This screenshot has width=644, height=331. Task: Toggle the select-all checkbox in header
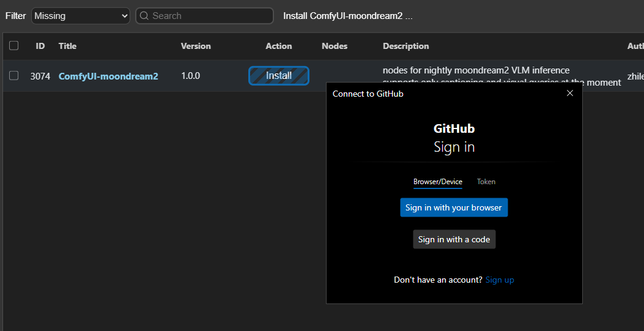pos(14,46)
